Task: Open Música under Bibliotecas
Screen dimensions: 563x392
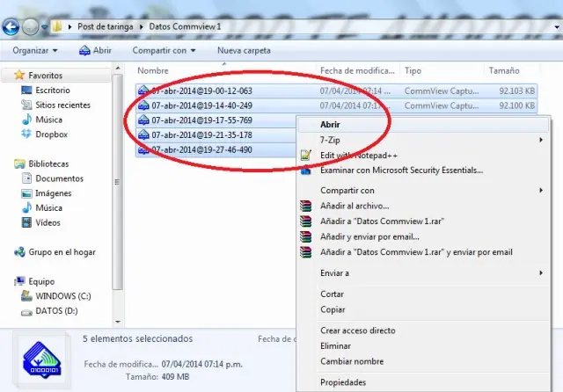Action: pos(48,207)
